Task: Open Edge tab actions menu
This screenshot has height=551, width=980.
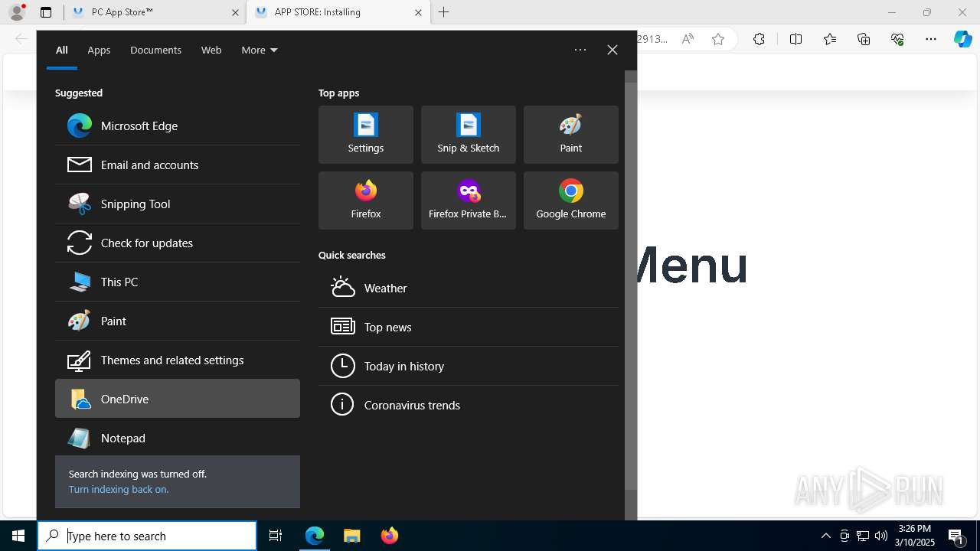Action: click(x=46, y=12)
